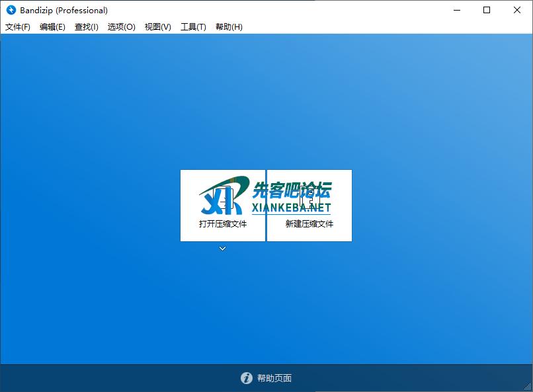
Task: Click the info icon in bottom bar
Action: point(247,378)
